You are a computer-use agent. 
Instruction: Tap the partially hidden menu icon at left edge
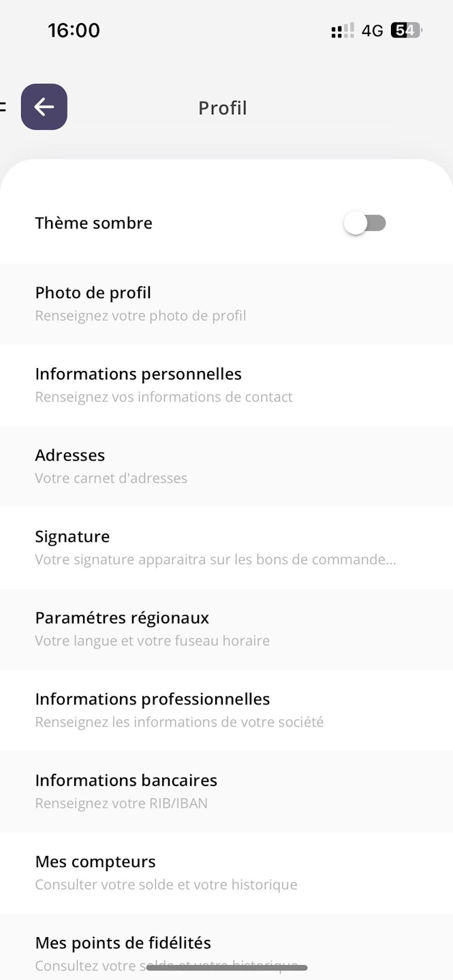[x=3, y=107]
